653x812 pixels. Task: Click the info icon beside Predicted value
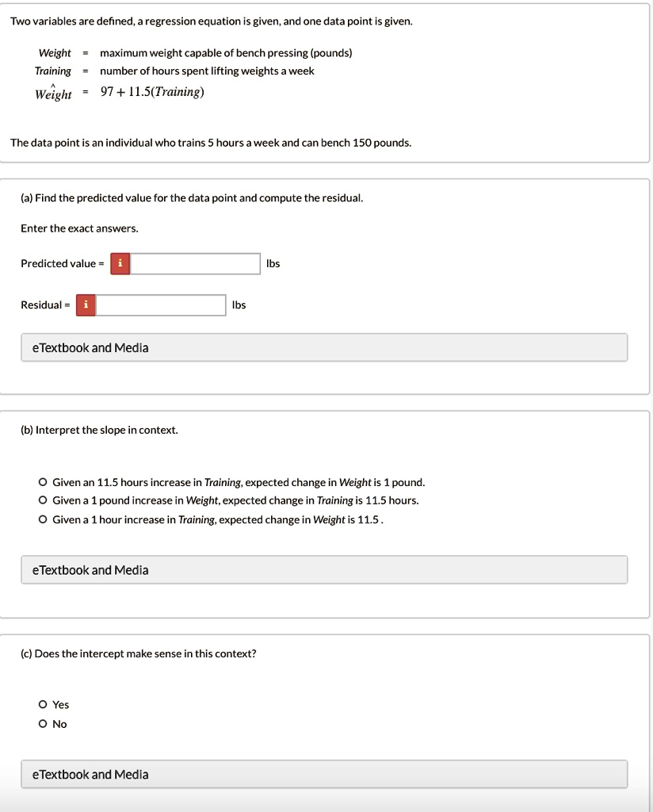(x=119, y=263)
